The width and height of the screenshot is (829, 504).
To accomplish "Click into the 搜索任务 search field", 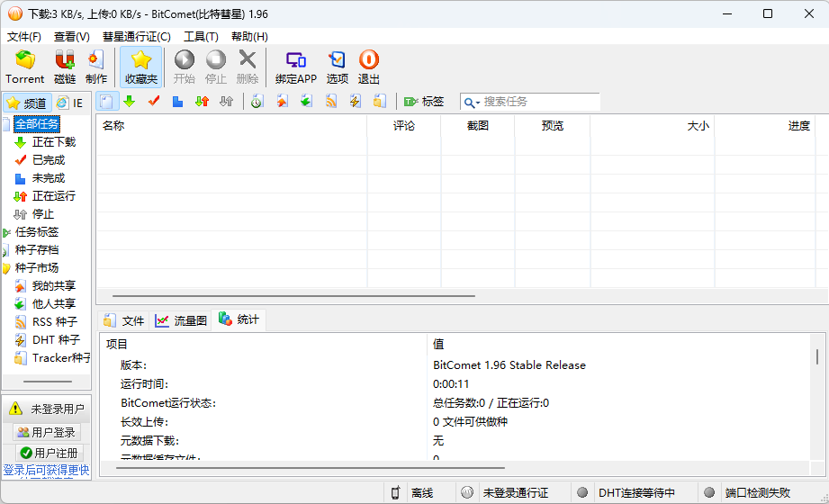I will tap(538, 102).
